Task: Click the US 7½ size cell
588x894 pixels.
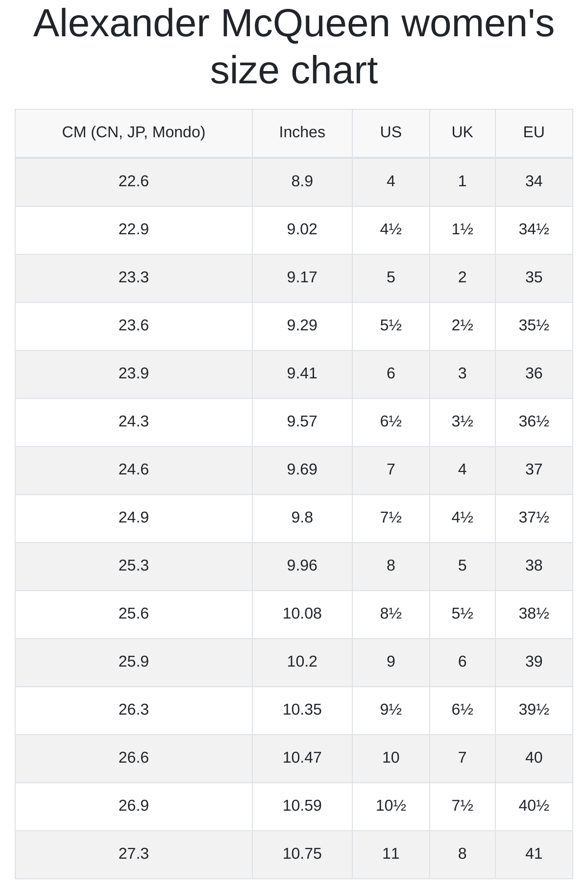Action: point(391,518)
